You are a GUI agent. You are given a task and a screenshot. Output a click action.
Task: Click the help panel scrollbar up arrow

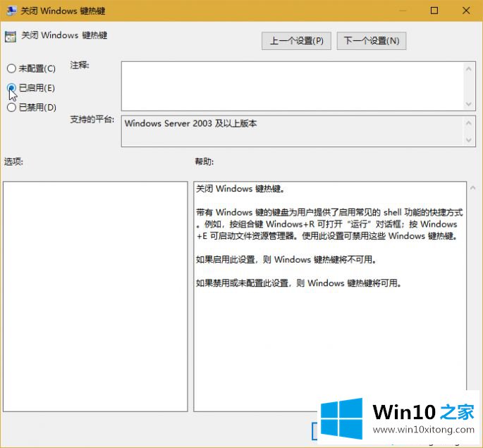(473, 187)
